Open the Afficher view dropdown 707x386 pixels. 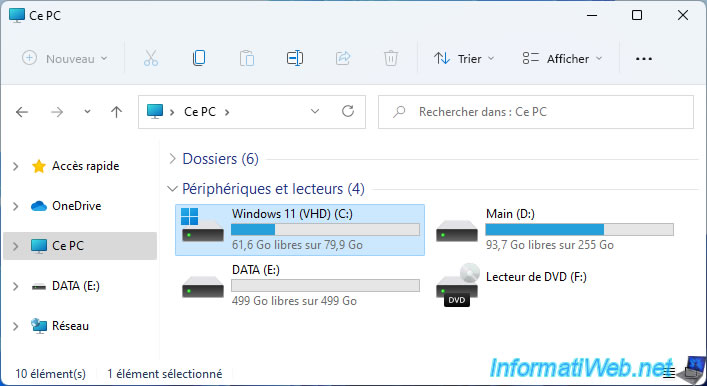click(x=562, y=59)
